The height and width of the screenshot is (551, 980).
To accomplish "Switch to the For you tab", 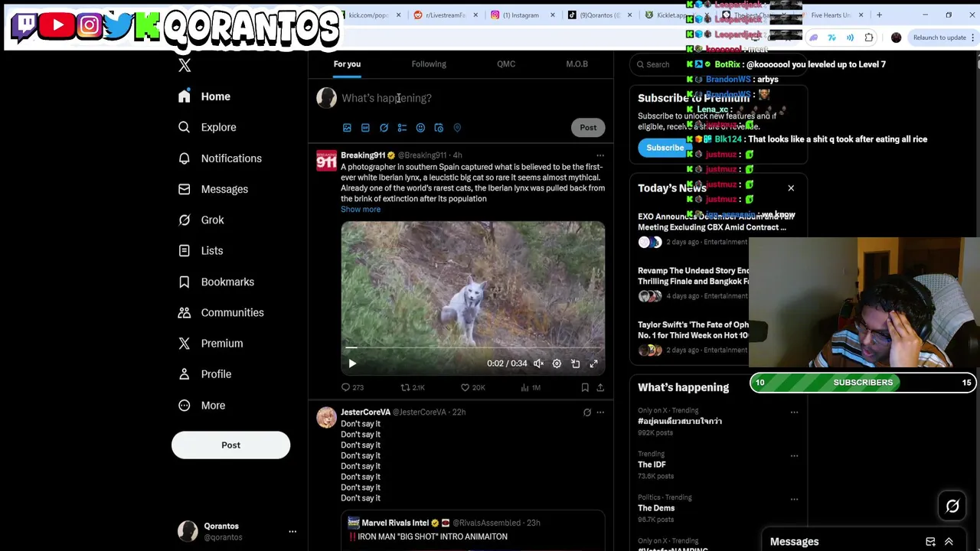I will tap(347, 64).
